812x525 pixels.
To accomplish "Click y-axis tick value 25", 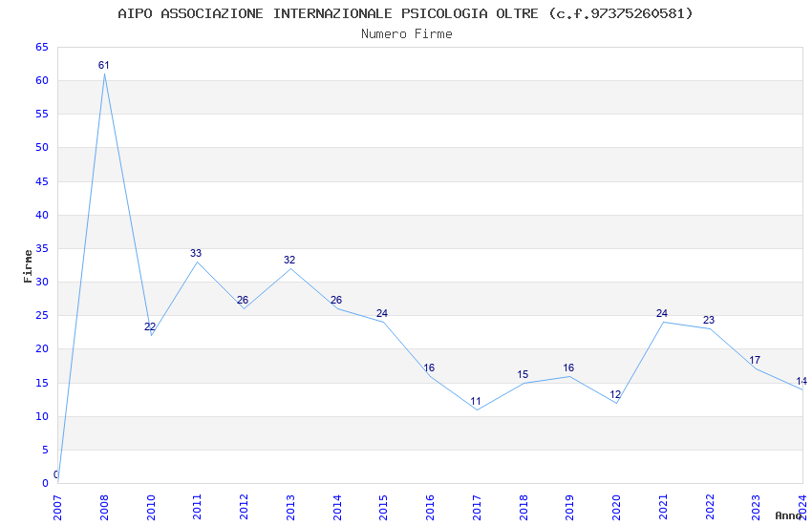I will click(42, 316).
